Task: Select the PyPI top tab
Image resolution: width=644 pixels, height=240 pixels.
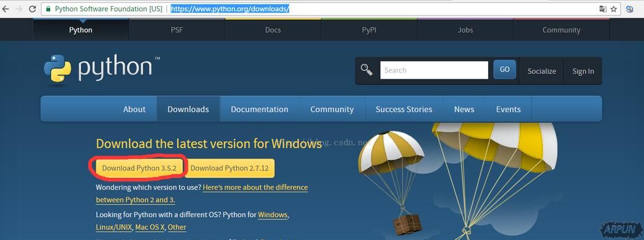Action: click(369, 30)
